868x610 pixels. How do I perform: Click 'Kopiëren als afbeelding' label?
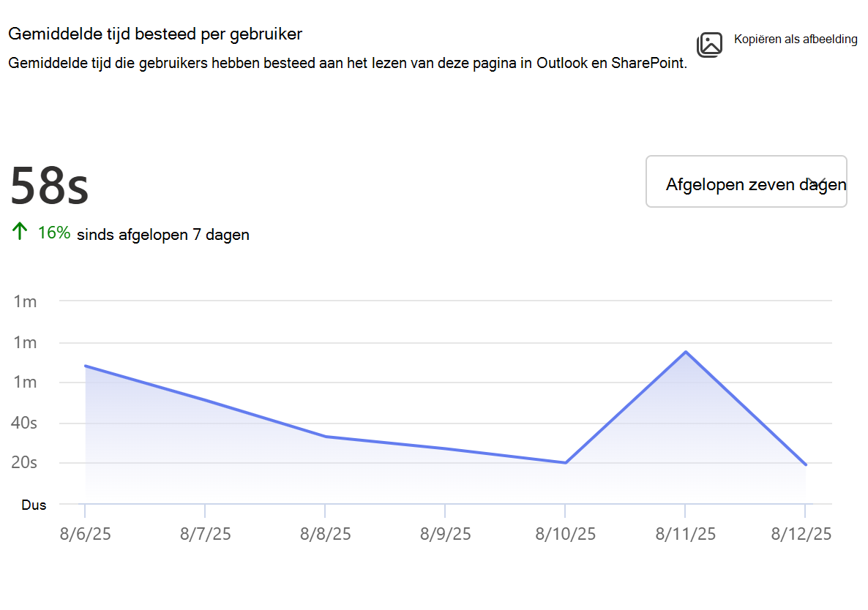point(796,39)
